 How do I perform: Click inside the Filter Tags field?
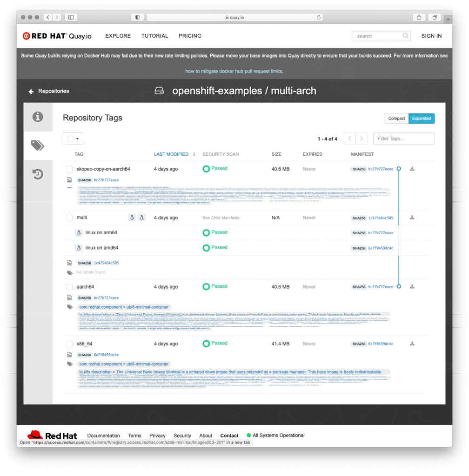[x=404, y=139]
